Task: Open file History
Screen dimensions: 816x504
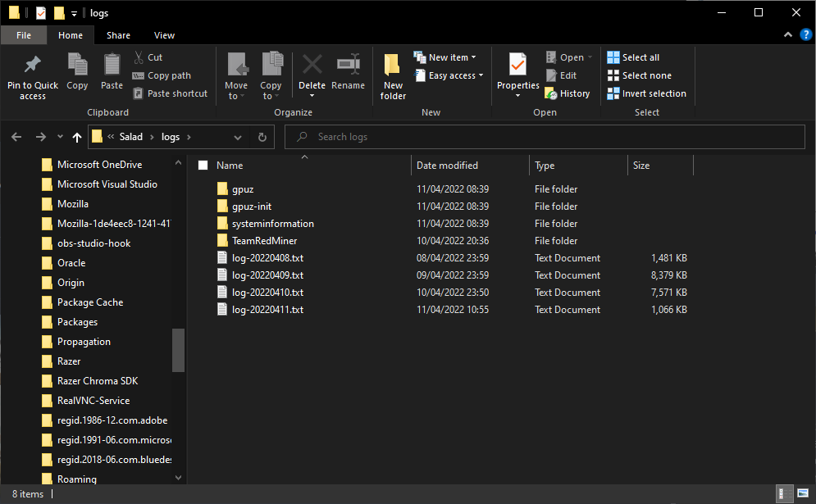Action: pyautogui.click(x=568, y=93)
